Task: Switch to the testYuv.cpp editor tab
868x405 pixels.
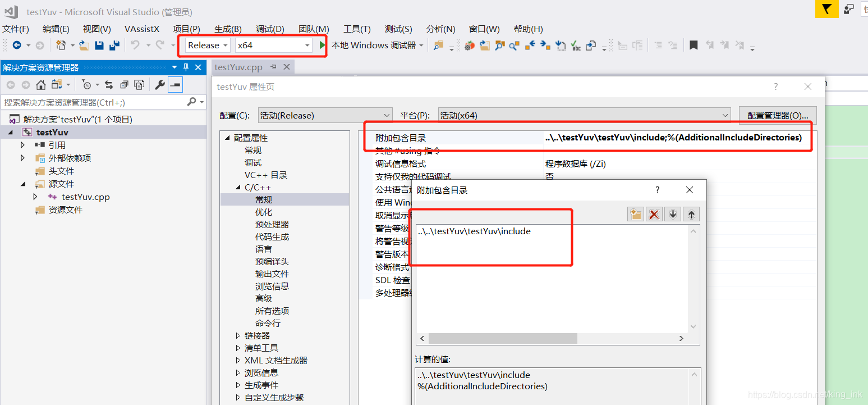Action: (x=238, y=67)
